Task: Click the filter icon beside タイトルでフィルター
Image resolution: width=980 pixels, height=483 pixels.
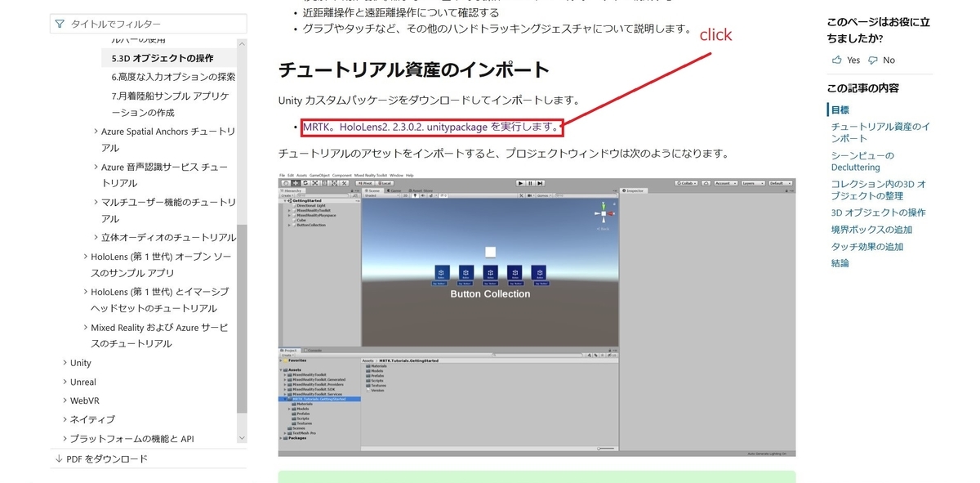Action: pyautogui.click(x=61, y=24)
